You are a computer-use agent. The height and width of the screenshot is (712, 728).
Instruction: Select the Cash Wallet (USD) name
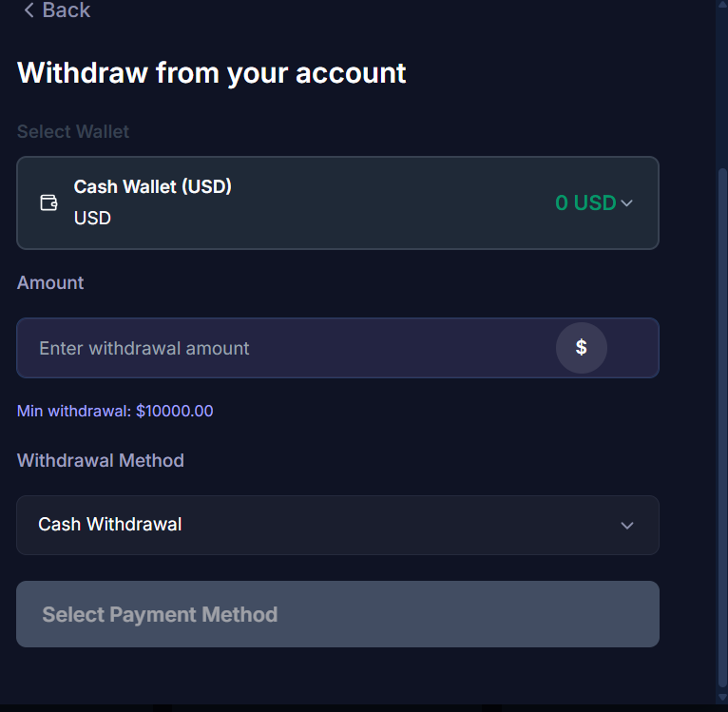153,186
